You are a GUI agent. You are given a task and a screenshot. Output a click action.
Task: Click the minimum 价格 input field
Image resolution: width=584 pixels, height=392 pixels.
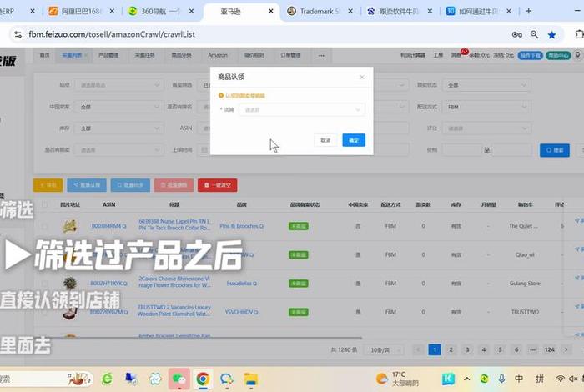(x=462, y=150)
